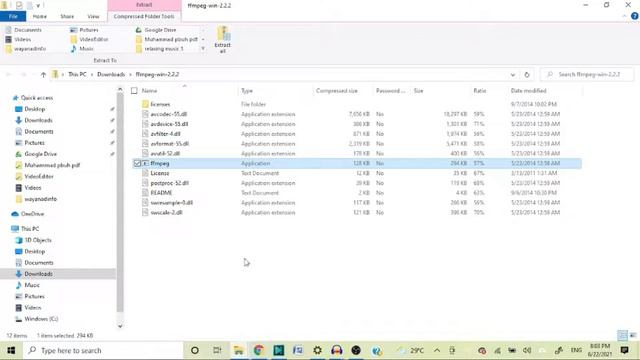The width and height of the screenshot is (640, 360).
Task: Choose Pictures as extract destination
Action: tap(84, 30)
